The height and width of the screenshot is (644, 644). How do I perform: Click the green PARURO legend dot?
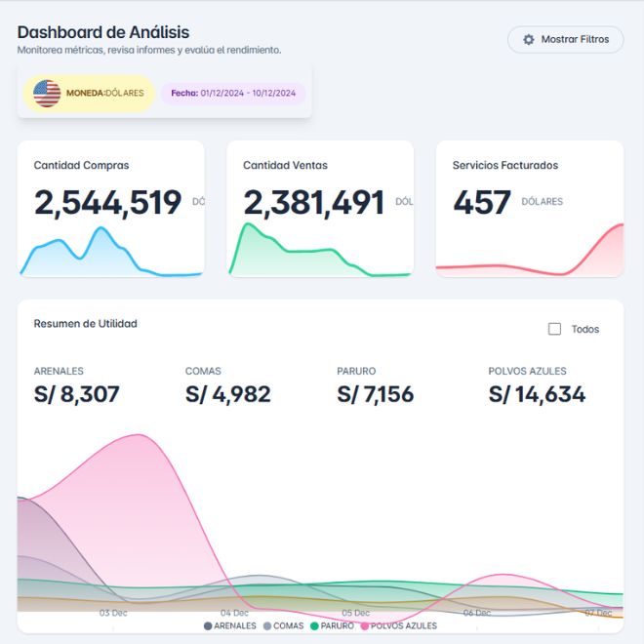coord(314,625)
